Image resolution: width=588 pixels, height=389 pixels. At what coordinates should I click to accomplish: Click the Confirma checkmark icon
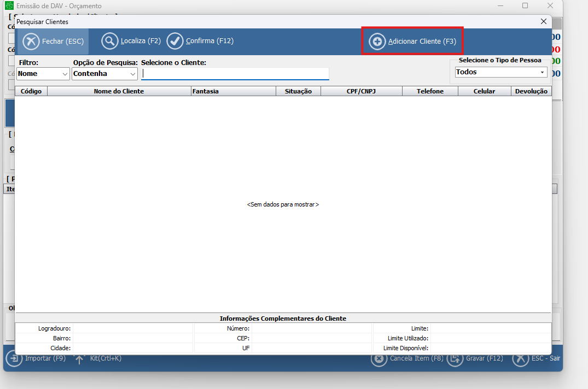pos(175,42)
